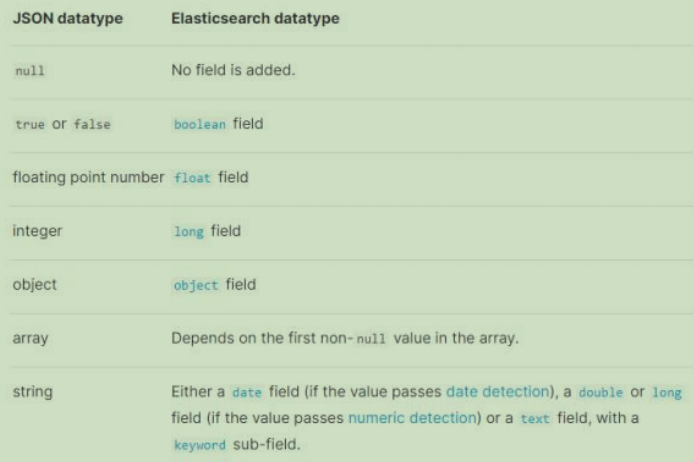693x462 pixels.
Task: Select the "array" JSON datatype cell
Action: point(29,336)
